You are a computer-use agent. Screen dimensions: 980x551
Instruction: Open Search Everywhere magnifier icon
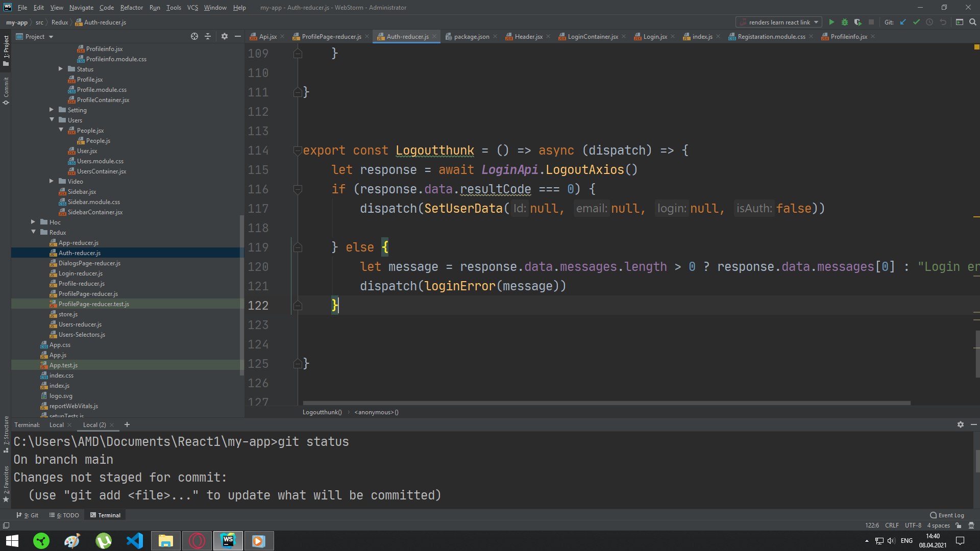tap(973, 22)
